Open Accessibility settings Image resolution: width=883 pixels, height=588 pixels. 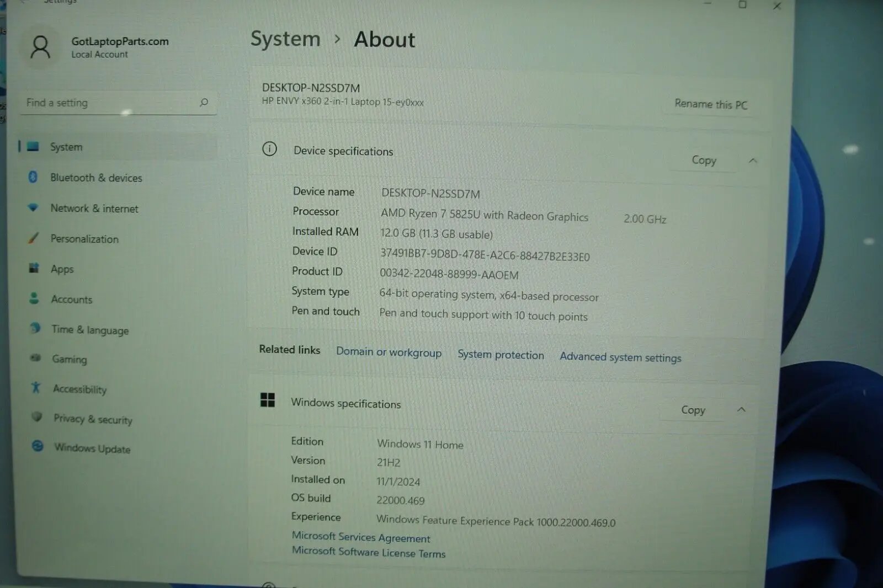coord(79,389)
